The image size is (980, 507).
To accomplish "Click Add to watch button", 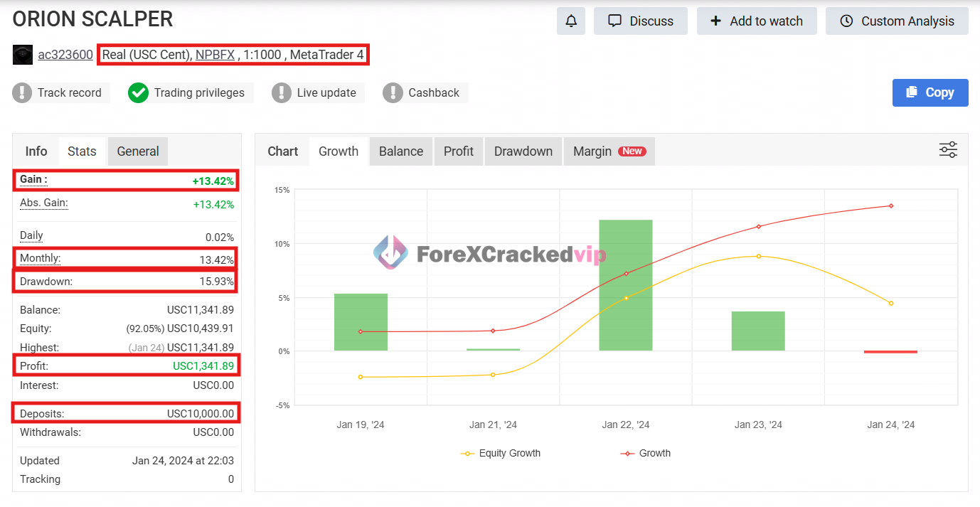I will (756, 21).
